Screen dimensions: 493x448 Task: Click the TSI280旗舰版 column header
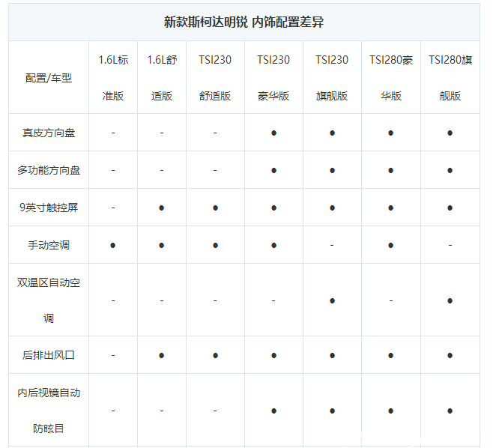coord(450,78)
